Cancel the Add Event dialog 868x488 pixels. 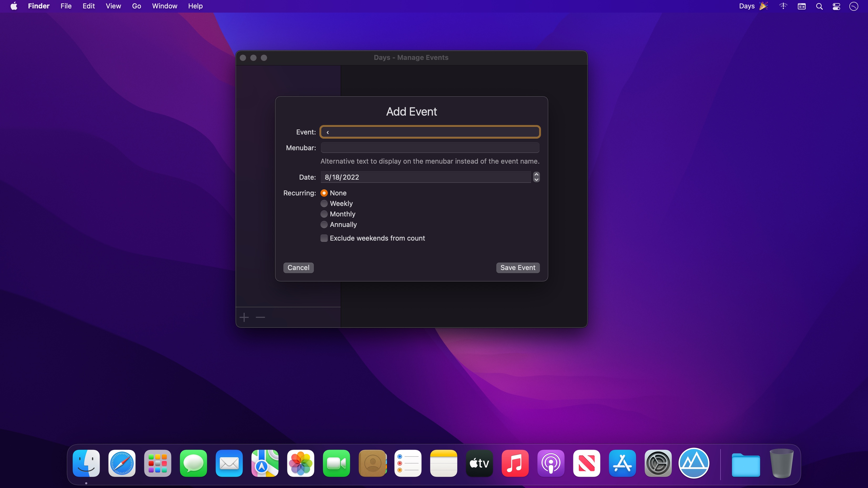298,268
